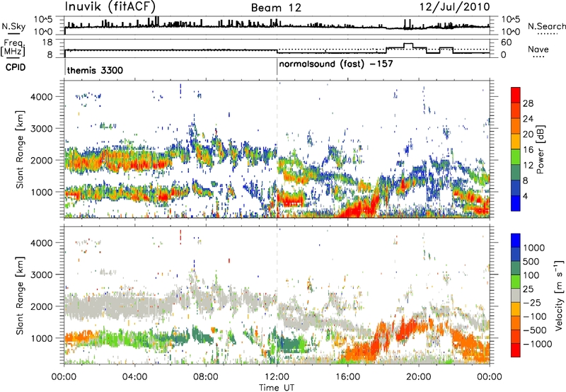Click the "themis 3300" mode label

[95, 70]
